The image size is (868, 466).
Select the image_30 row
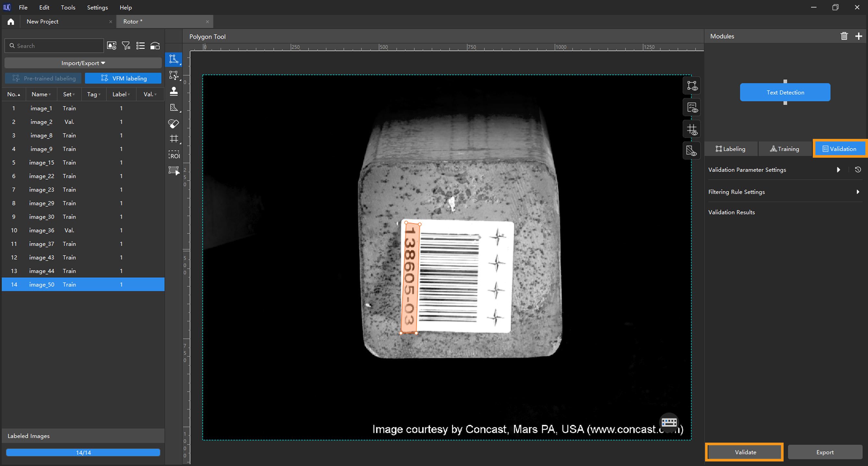[83, 217]
